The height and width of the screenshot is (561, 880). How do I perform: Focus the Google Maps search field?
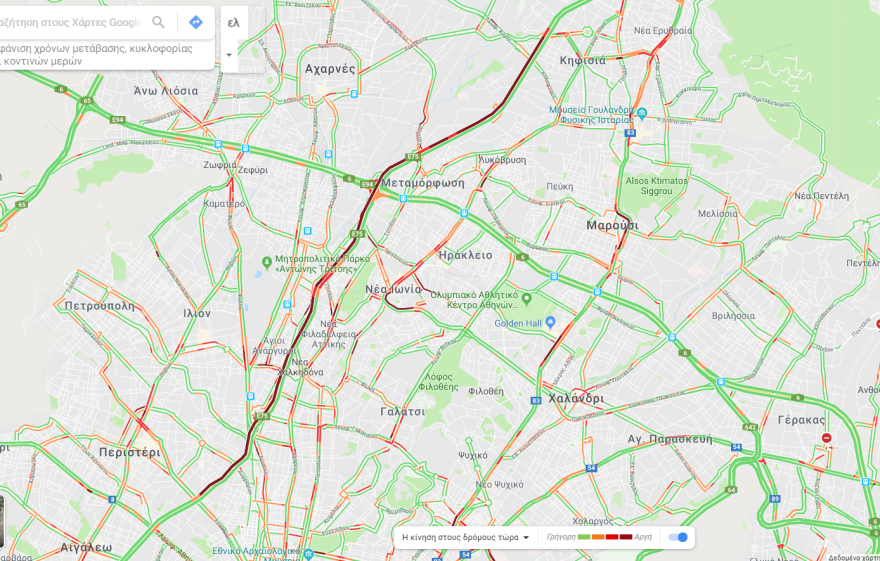coord(70,22)
